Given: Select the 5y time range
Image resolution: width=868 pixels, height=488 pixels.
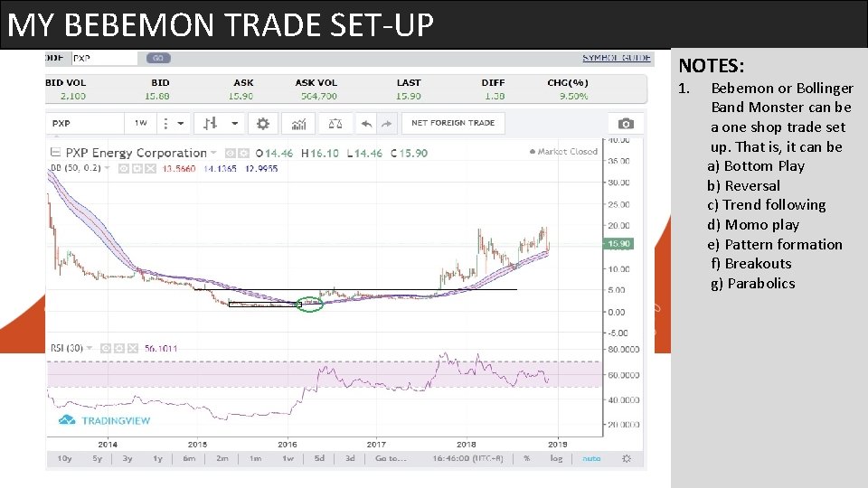Looking at the screenshot, I should (x=98, y=459).
